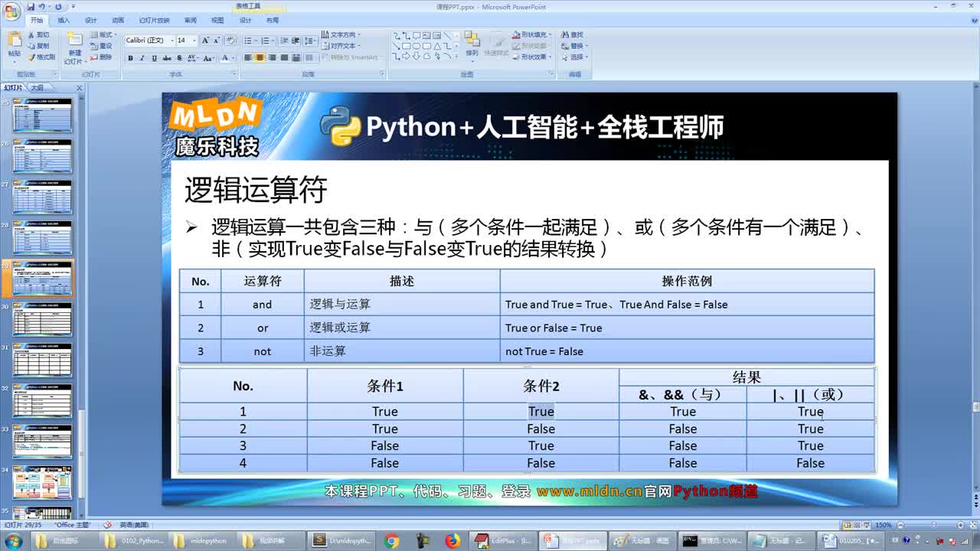Toggle underline formatting
980x551 pixels.
154,59
